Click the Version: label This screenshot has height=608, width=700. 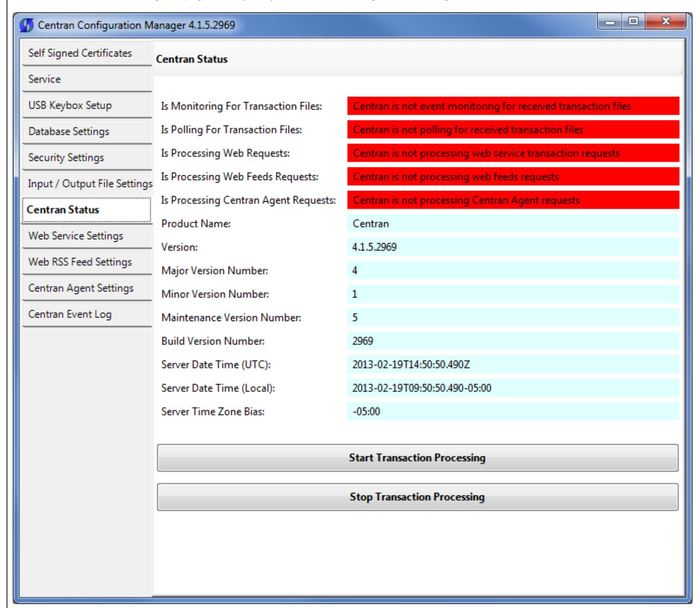tap(179, 247)
